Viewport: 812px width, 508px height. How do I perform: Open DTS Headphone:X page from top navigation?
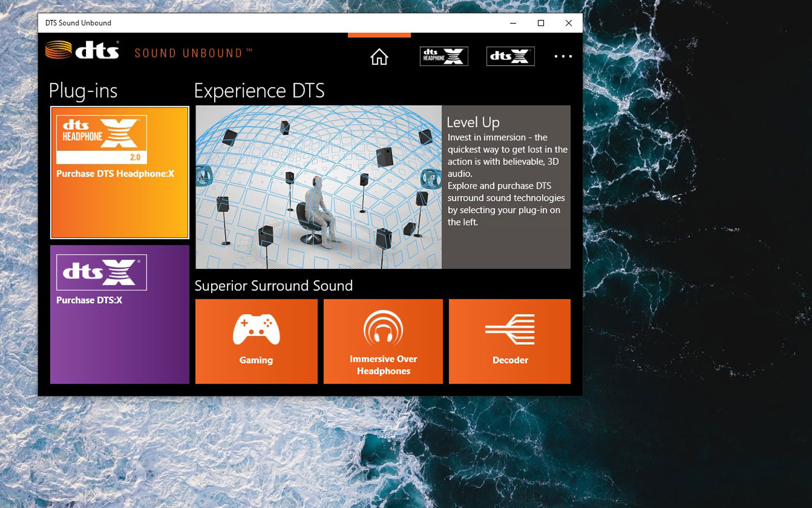point(444,56)
